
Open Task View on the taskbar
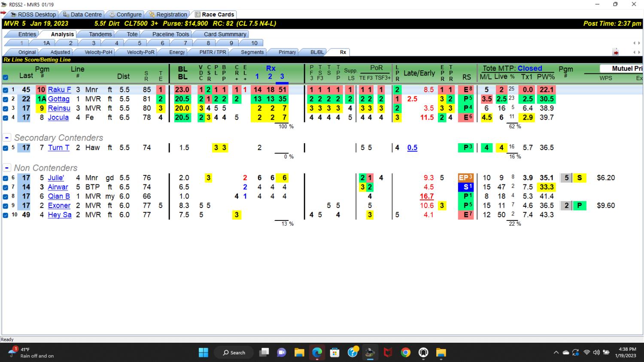[x=264, y=353]
